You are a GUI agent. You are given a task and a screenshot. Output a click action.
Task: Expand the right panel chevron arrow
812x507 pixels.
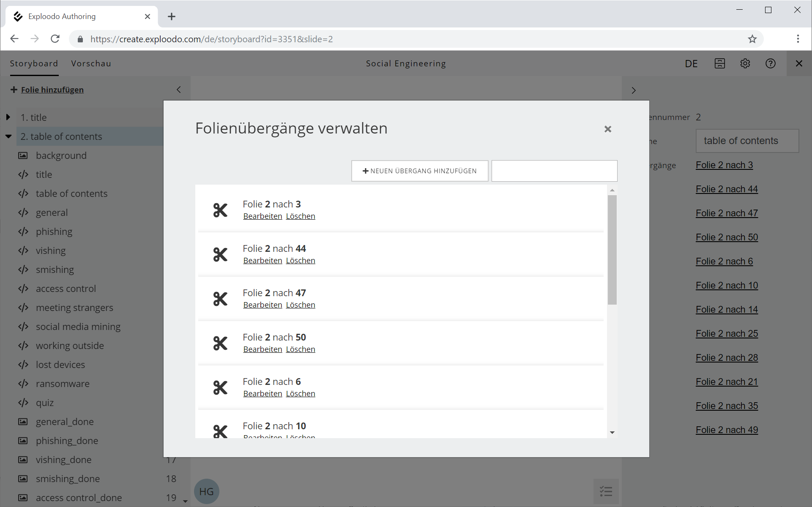pos(633,90)
